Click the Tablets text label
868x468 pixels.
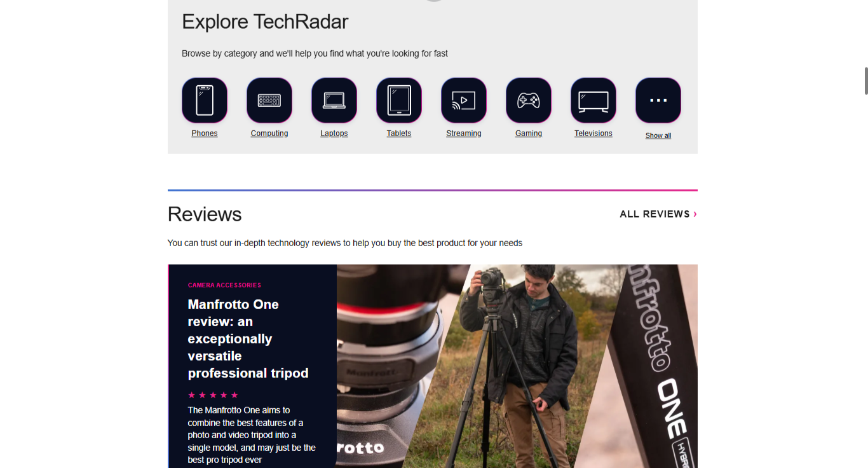coord(399,133)
